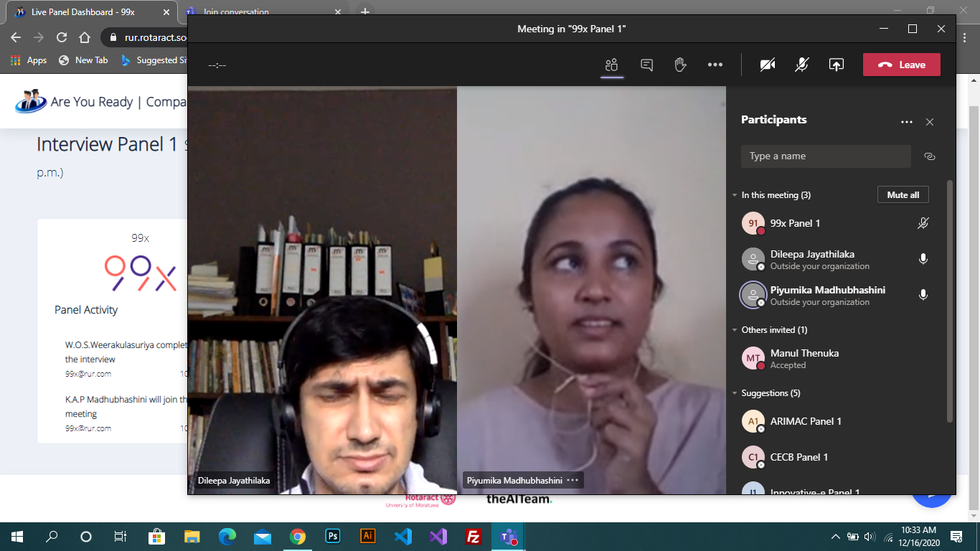Unmute the microphone in meeting toolbar
Viewport: 980px width, 551px height.
point(802,65)
